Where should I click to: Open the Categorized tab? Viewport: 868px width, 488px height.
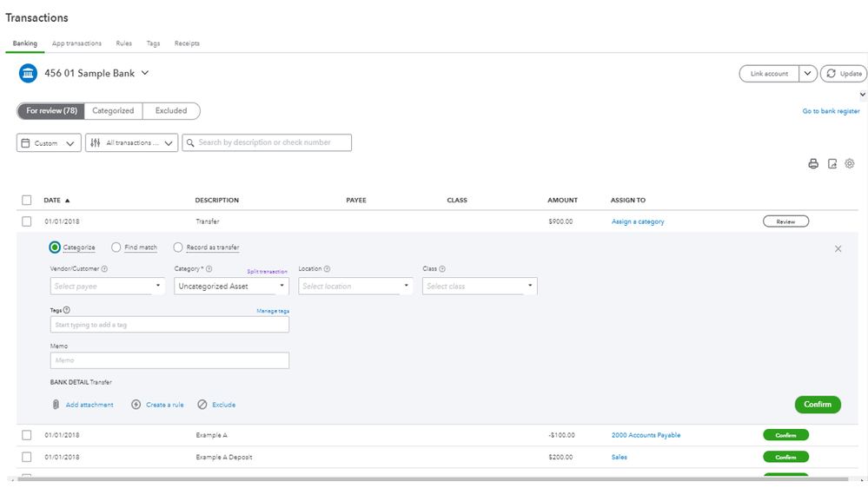[x=113, y=111]
